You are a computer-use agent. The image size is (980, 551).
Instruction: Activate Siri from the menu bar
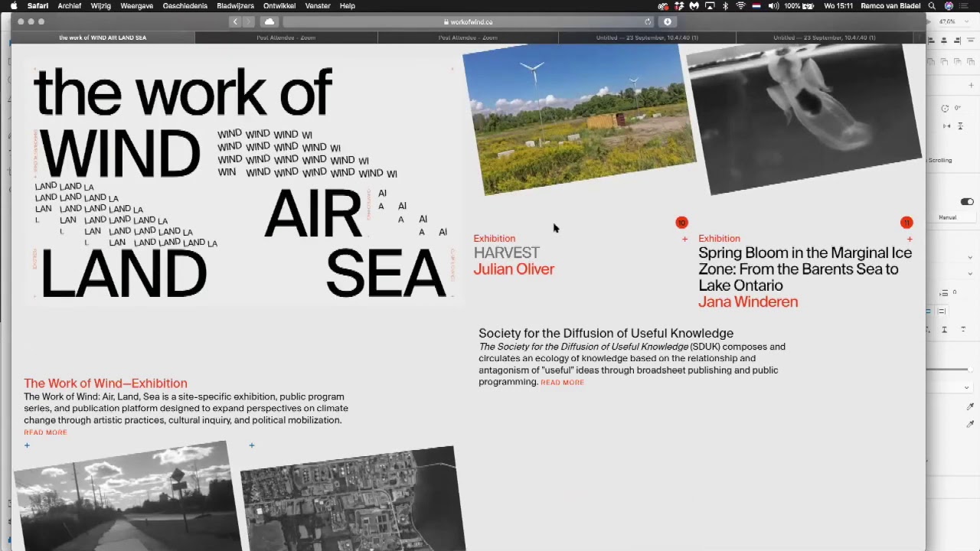(x=949, y=5)
